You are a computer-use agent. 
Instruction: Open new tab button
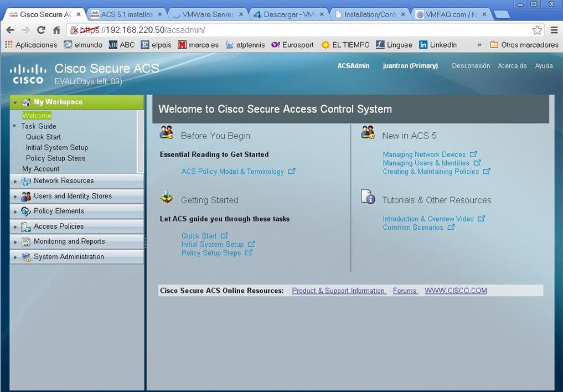point(502,15)
